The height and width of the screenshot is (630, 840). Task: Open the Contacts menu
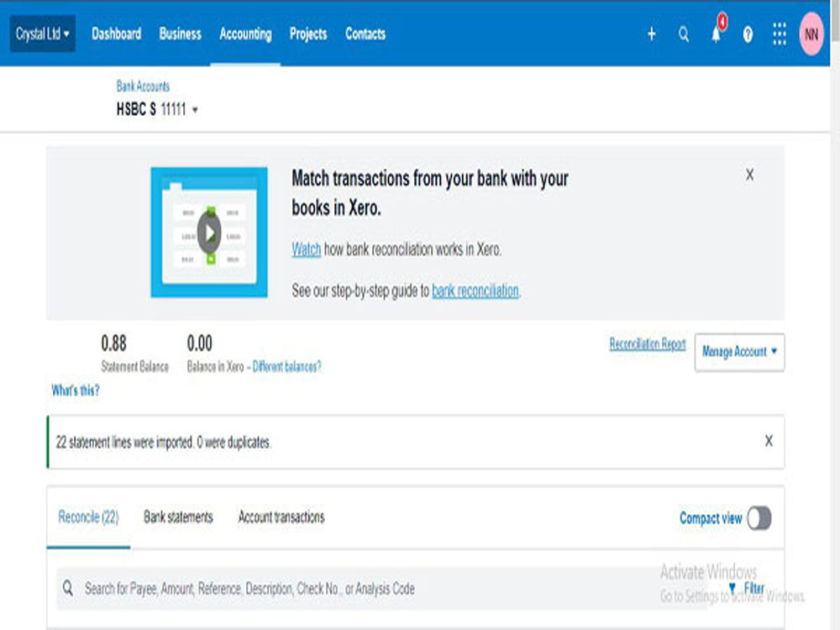(x=365, y=34)
